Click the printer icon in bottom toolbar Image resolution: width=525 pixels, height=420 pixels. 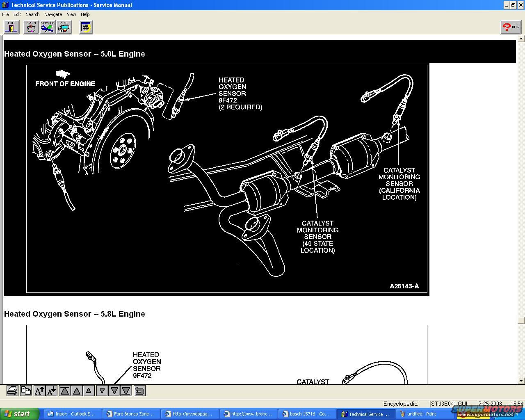(12, 391)
